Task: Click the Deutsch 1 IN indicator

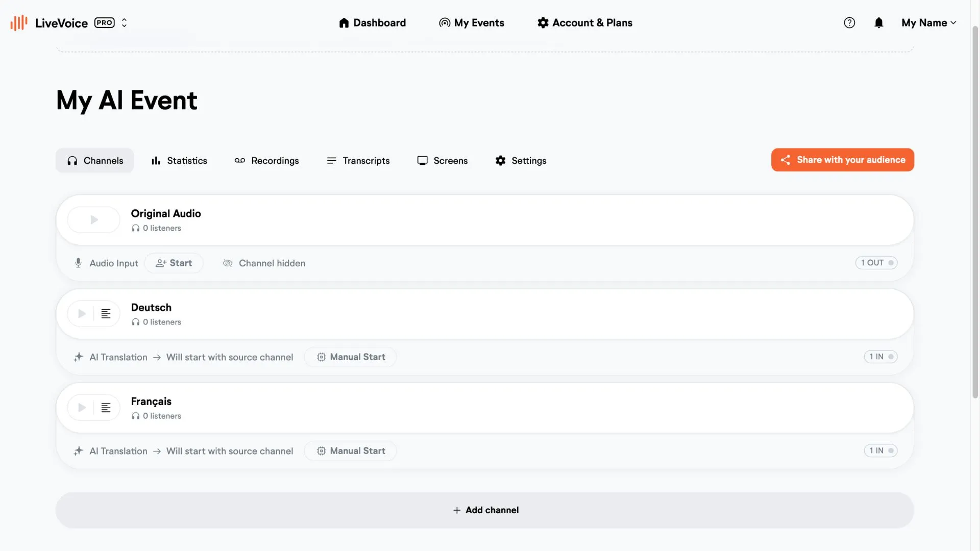Action: pos(880,357)
